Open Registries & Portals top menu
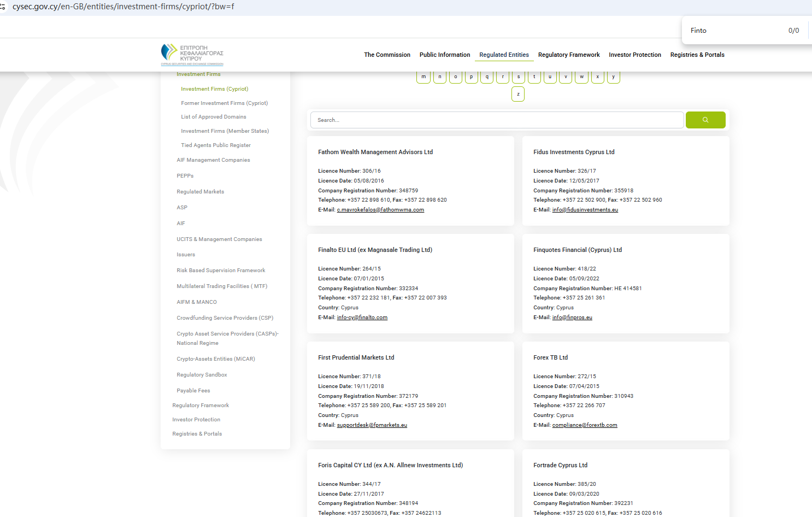 click(697, 55)
